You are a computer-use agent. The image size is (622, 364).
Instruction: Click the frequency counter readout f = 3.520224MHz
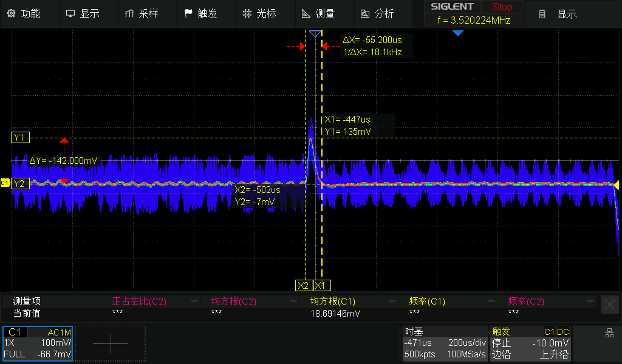tap(474, 20)
